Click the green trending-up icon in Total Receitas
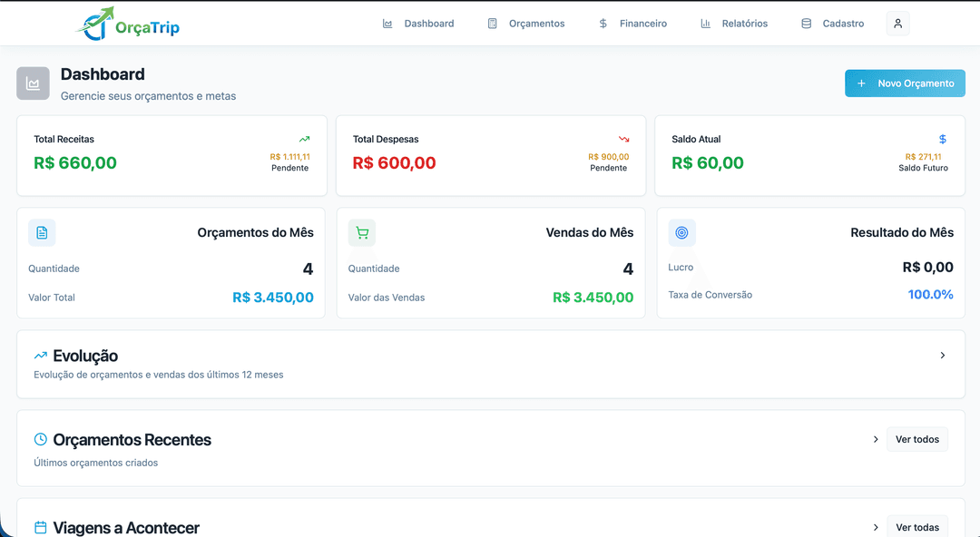 [x=304, y=140]
